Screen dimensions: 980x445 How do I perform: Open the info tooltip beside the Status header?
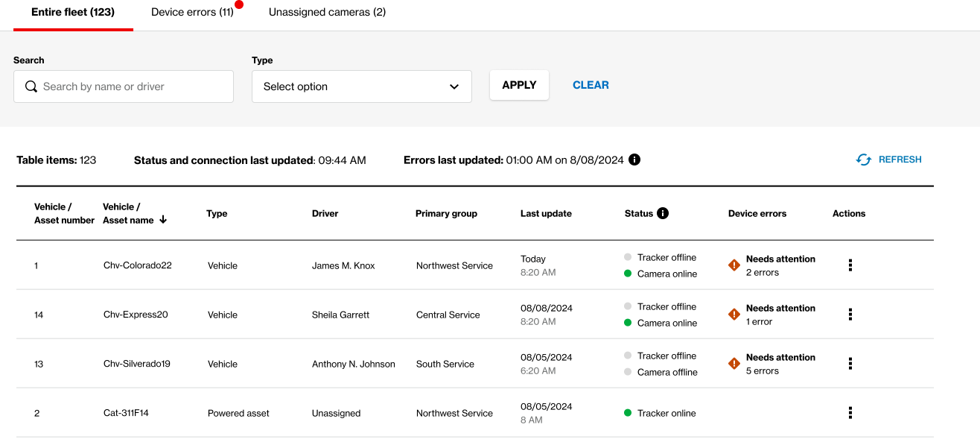662,213
